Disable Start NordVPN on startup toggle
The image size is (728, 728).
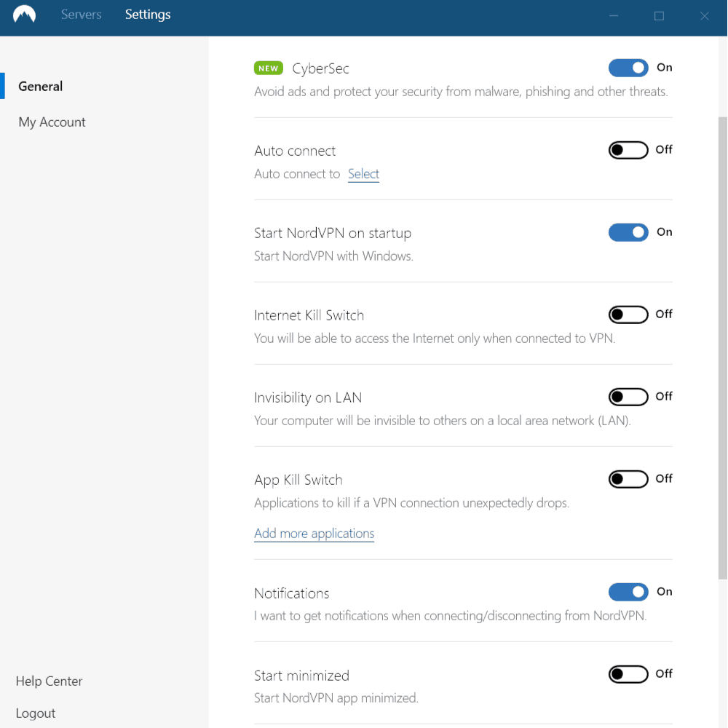point(628,232)
